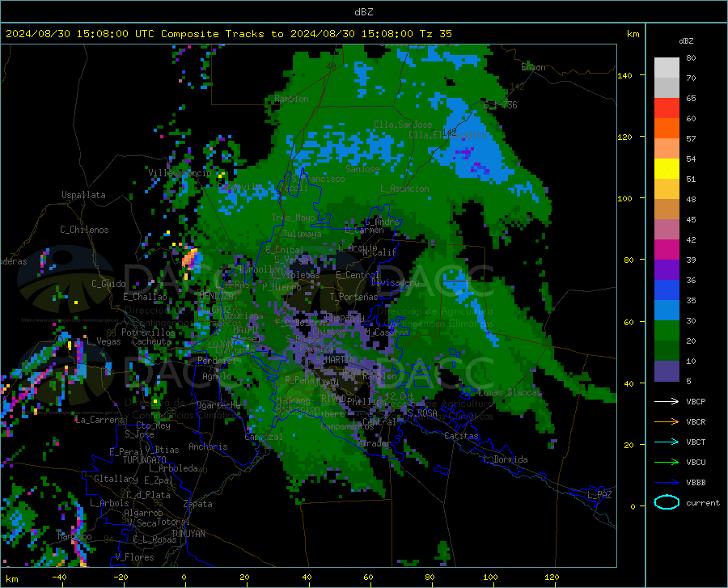Click the 'Zapata' map label
This screenshot has width=728, height=588.
(x=198, y=504)
